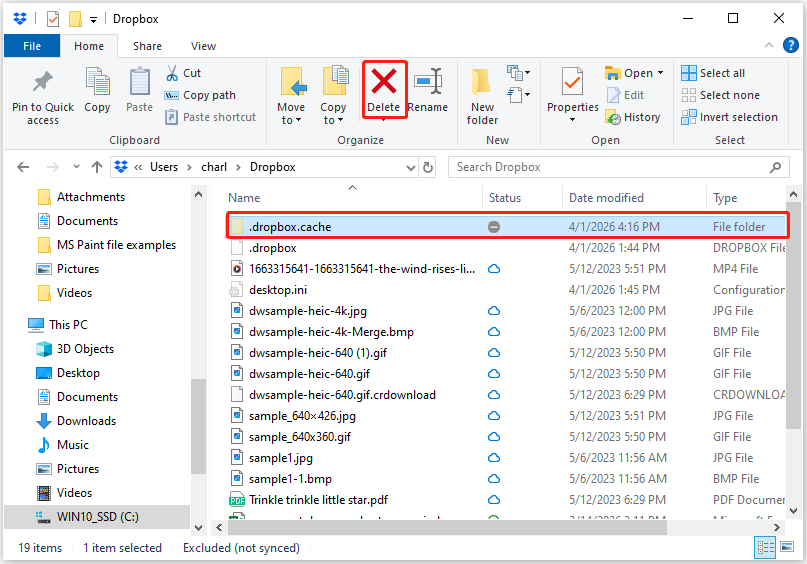Open MS Paint file examples folder

116,245
